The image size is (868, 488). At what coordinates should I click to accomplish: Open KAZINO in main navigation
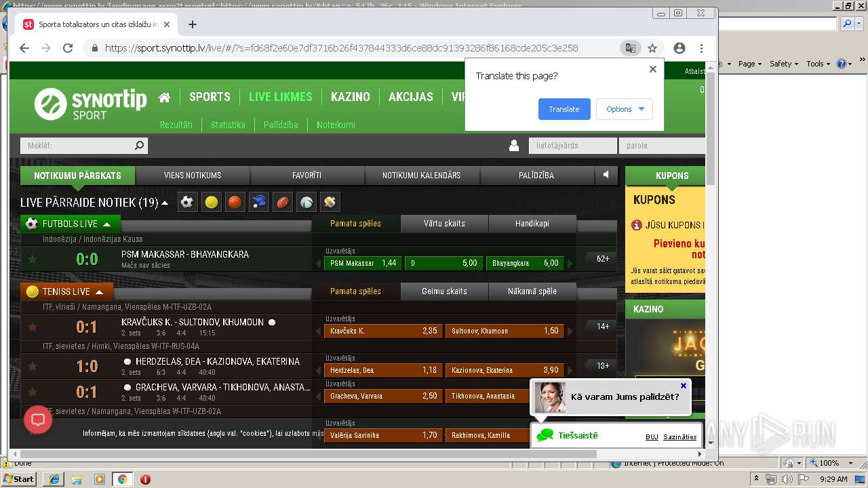click(351, 97)
